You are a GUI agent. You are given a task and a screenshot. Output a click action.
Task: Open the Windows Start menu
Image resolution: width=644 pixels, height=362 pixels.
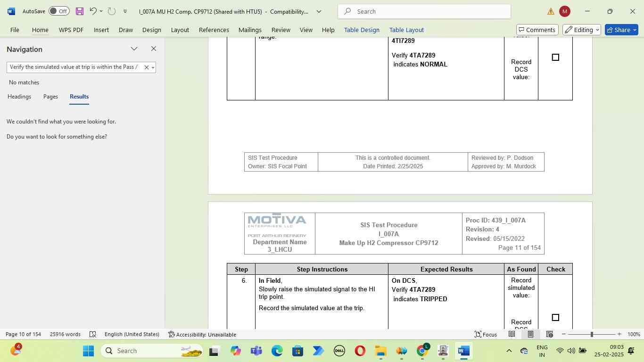tap(88, 351)
